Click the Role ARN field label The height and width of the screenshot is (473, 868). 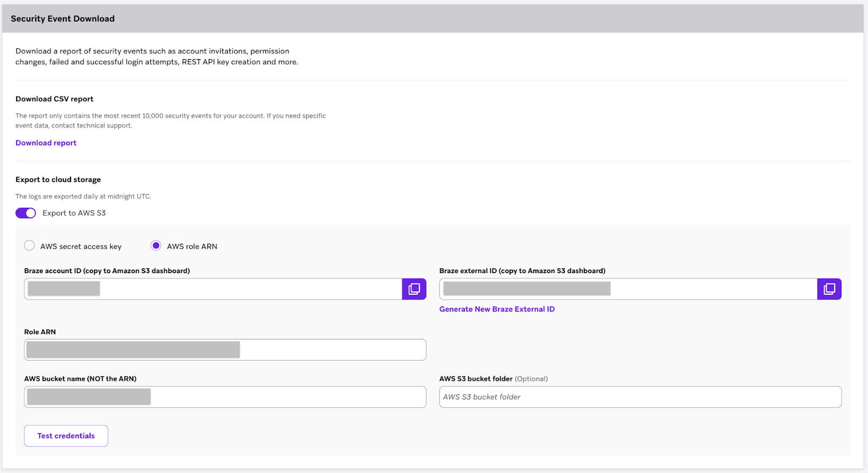40,332
